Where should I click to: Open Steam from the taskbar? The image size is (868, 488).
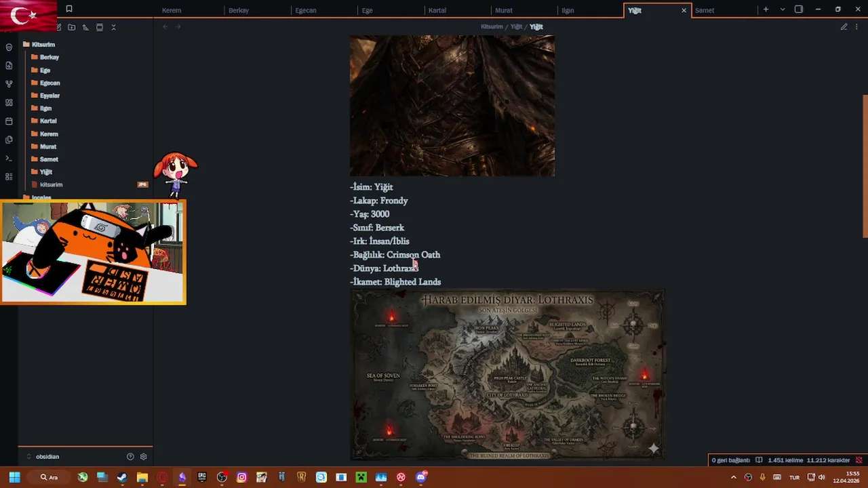122,477
